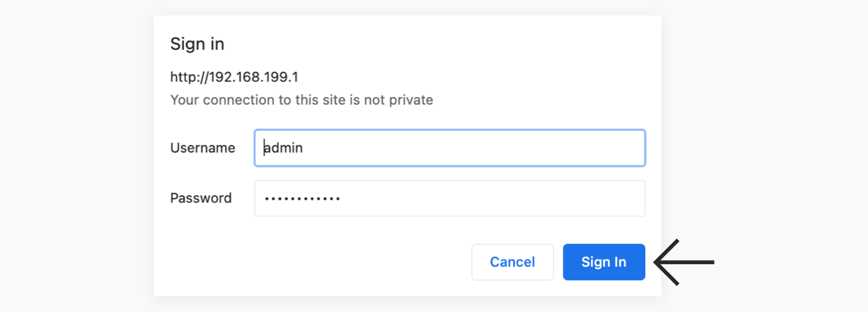Click empty right end of Password field

pyautogui.click(x=583, y=198)
